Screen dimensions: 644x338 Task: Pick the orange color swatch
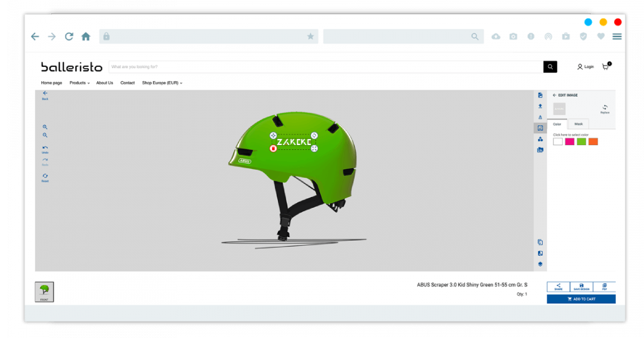pos(593,142)
